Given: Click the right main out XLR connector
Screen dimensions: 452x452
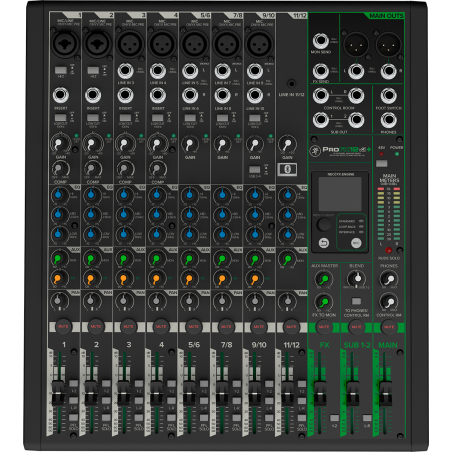Looking at the screenshot, I should (388, 44).
